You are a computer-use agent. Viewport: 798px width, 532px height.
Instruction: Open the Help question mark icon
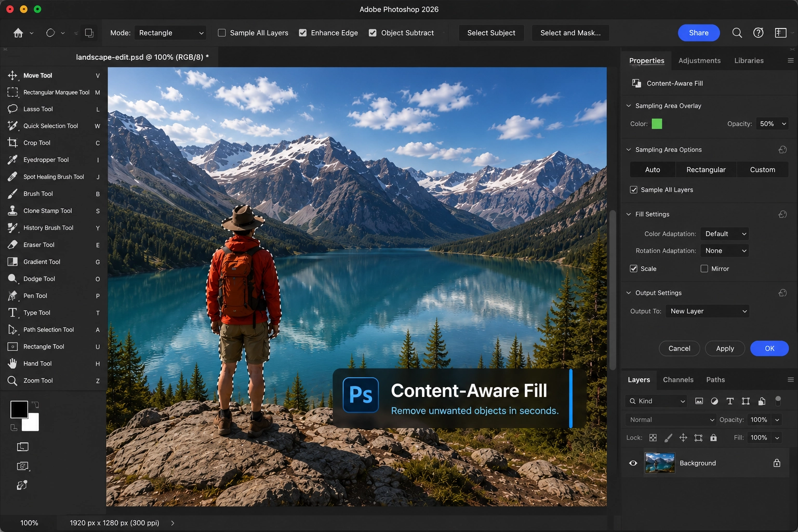pos(759,33)
